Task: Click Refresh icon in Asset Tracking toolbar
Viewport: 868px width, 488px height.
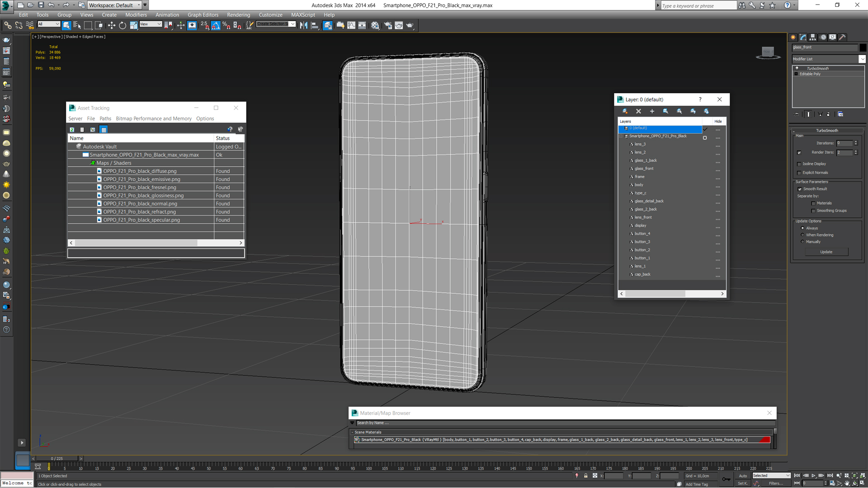Action: point(72,130)
